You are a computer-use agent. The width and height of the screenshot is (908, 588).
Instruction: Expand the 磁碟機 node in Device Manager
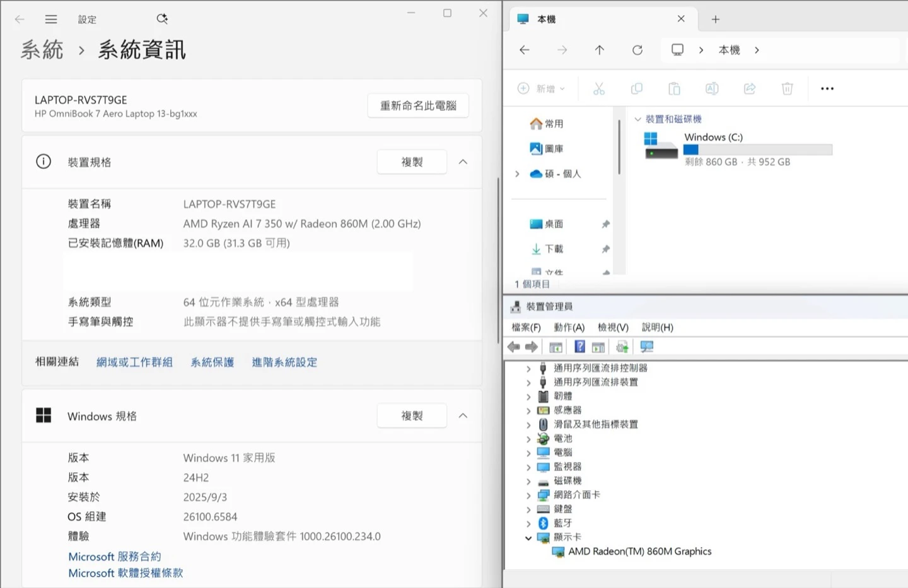(528, 481)
